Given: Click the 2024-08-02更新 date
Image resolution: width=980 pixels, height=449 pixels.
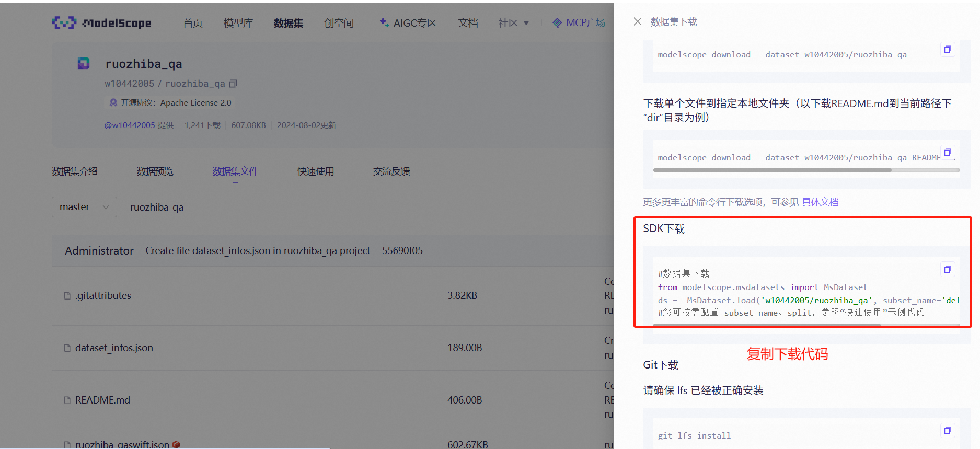Looking at the screenshot, I should 307,125.
